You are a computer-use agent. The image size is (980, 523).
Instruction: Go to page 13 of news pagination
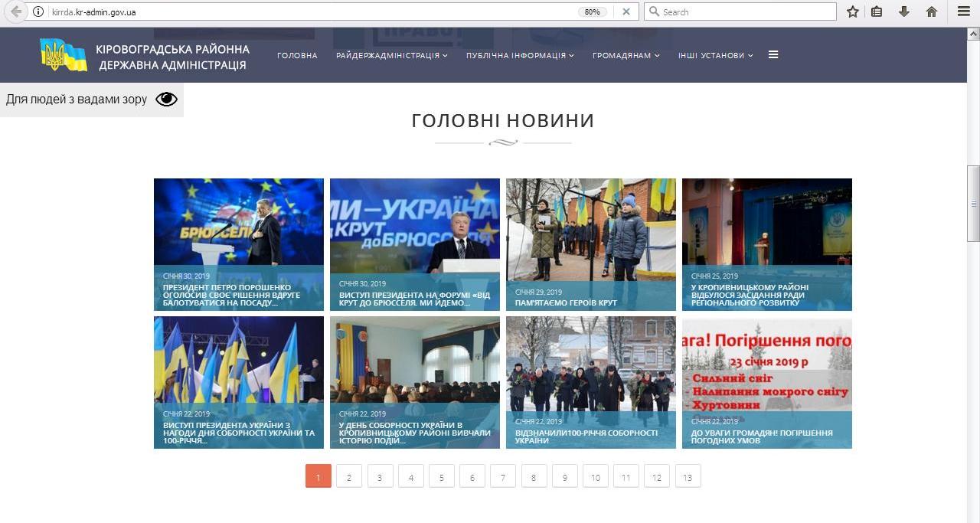tap(688, 476)
